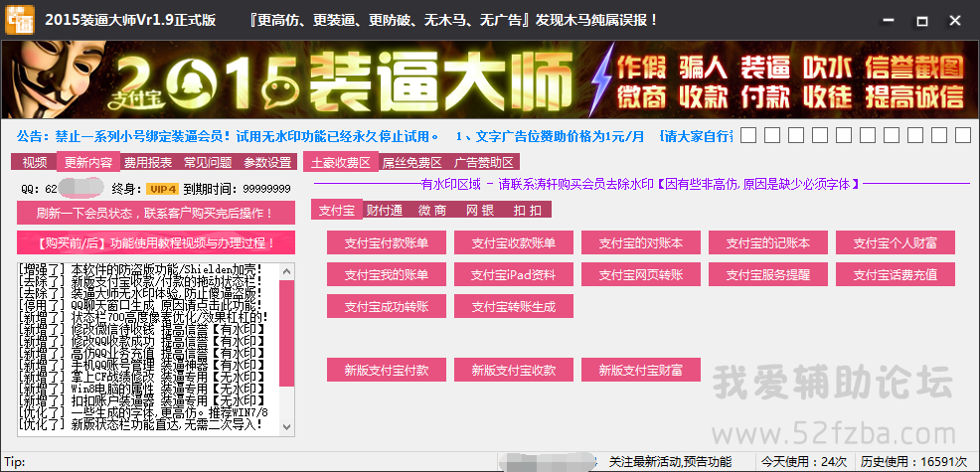Click changelog row about Shielden加壳
Screen dimensions: 980x472
[141, 269]
